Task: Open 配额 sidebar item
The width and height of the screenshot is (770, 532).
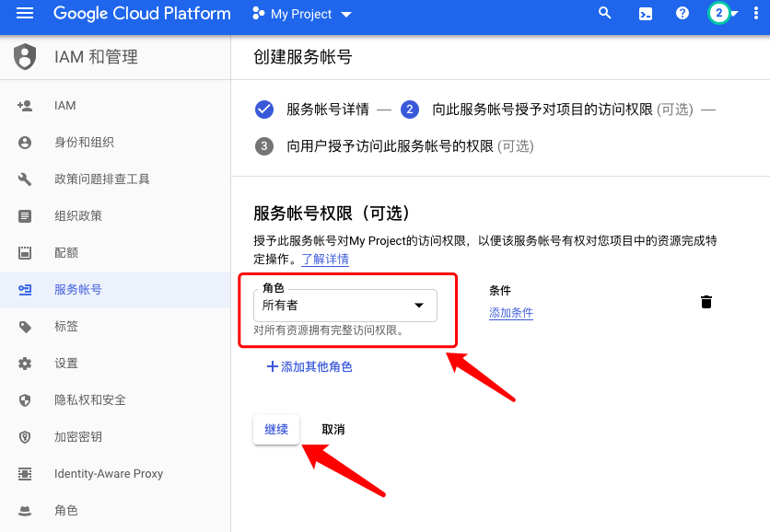Action: [66, 253]
